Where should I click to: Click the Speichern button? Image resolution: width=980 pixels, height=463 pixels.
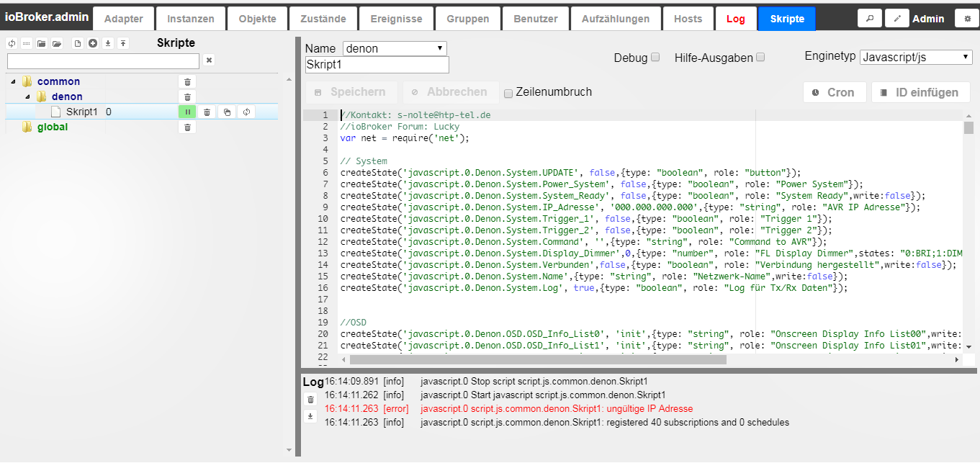tap(352, 92)
